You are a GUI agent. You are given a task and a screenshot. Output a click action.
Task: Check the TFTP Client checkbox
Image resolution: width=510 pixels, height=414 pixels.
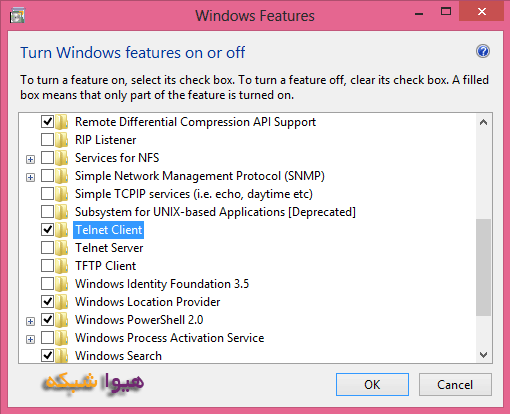pyautogui.click(x=47, y=265)
